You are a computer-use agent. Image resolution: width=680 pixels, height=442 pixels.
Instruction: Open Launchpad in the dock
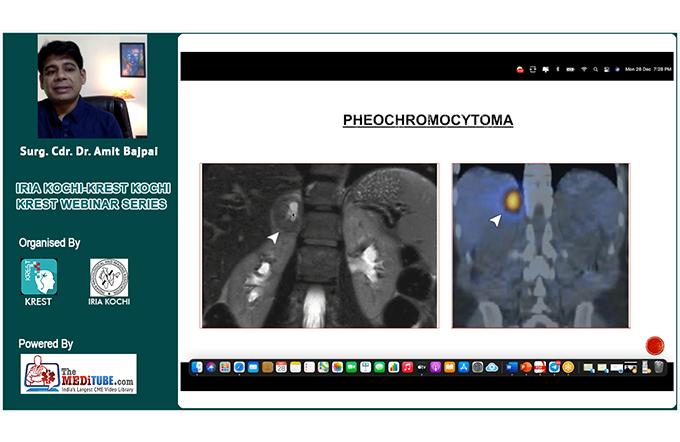point(225,367)
